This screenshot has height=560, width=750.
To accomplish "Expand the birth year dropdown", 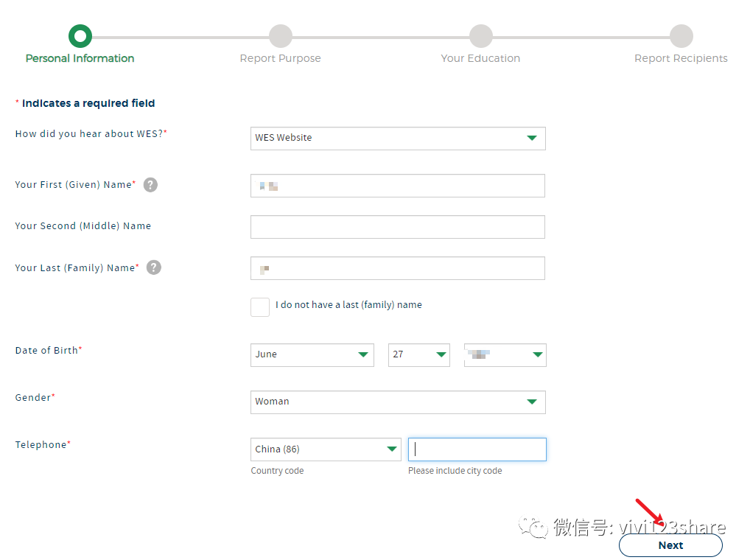I will pyautogui.click(x=505, y=355).
